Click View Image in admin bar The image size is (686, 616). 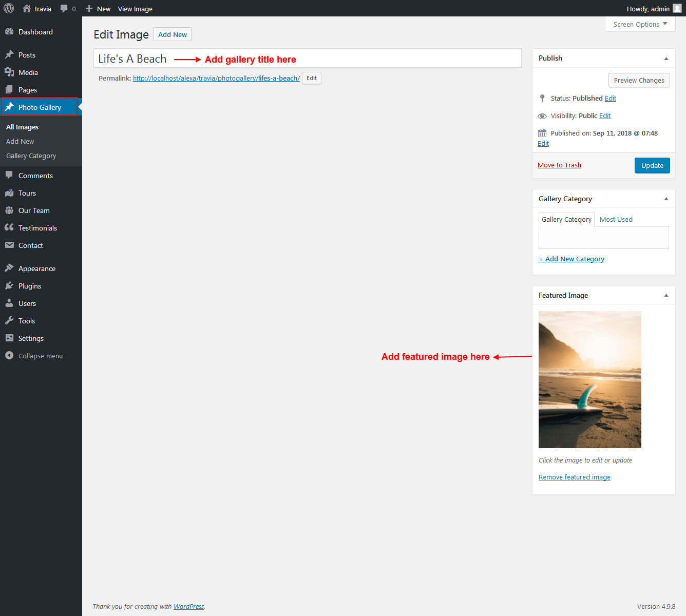[x=135, y=9]
